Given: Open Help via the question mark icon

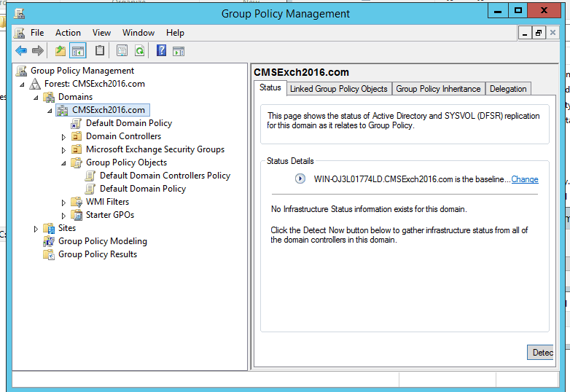Looking at the screenshot, I should pos(161,50).
